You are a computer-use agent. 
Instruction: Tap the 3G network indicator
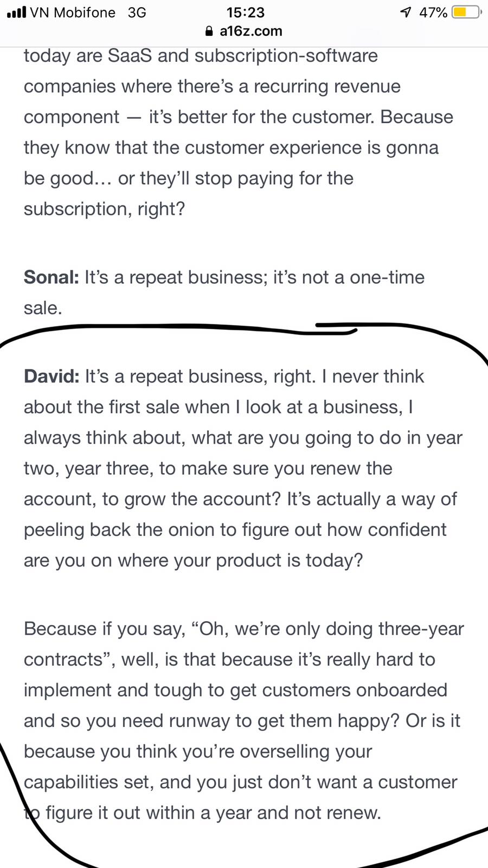(137, 12)
